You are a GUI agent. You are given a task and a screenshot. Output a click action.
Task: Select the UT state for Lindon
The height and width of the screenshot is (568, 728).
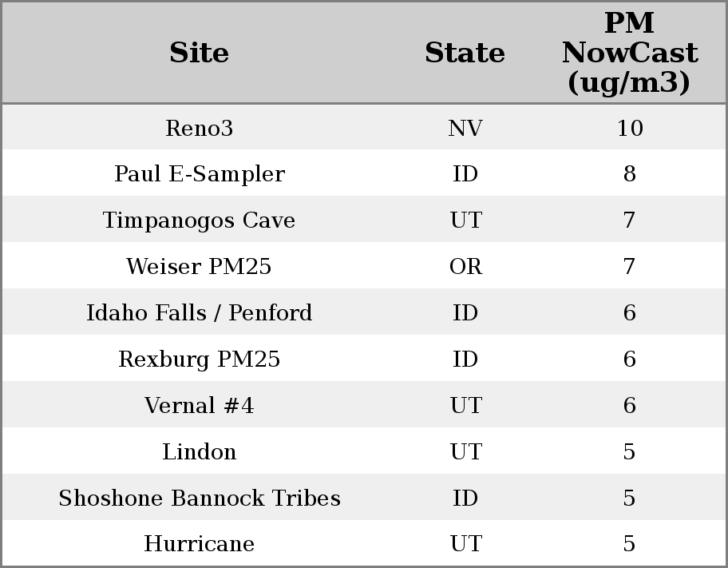465,452
